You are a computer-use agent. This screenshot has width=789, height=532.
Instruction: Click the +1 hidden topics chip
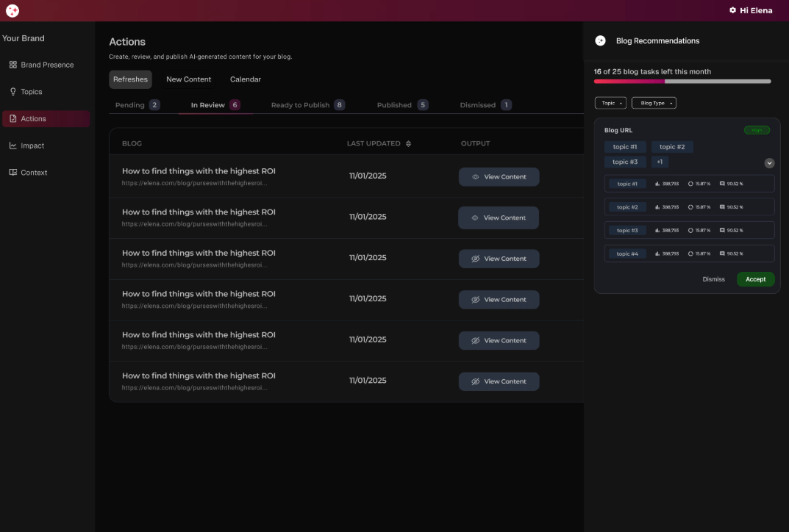(660, 162)
